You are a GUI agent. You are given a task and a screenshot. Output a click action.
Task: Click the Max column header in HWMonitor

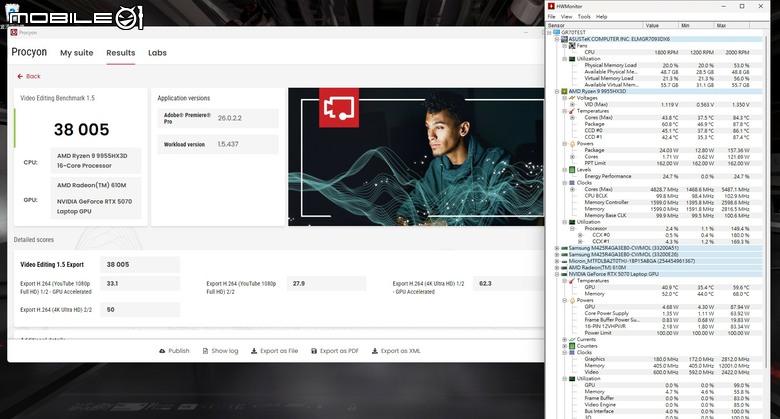(732, 25)
